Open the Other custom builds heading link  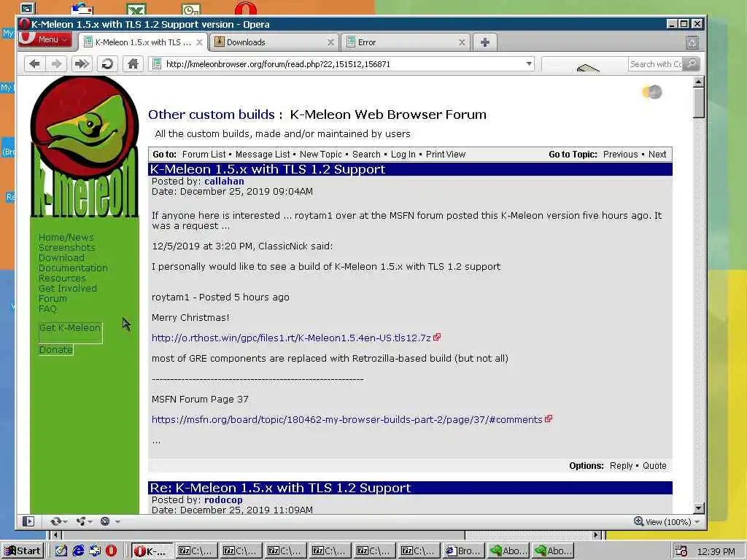(x=212, y=114)
